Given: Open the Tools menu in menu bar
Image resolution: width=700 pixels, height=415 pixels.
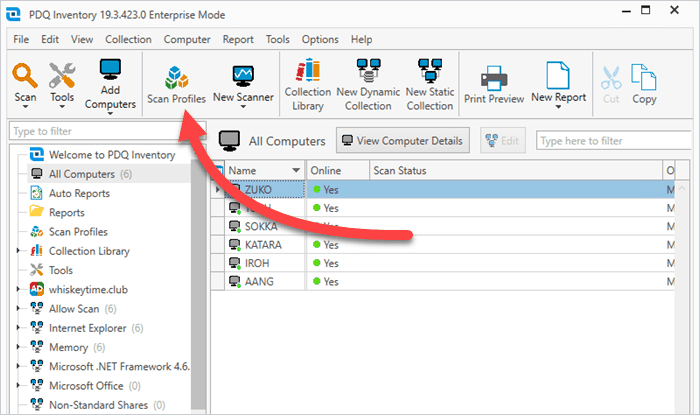Looking at the screenshot, I should (277, 39).
